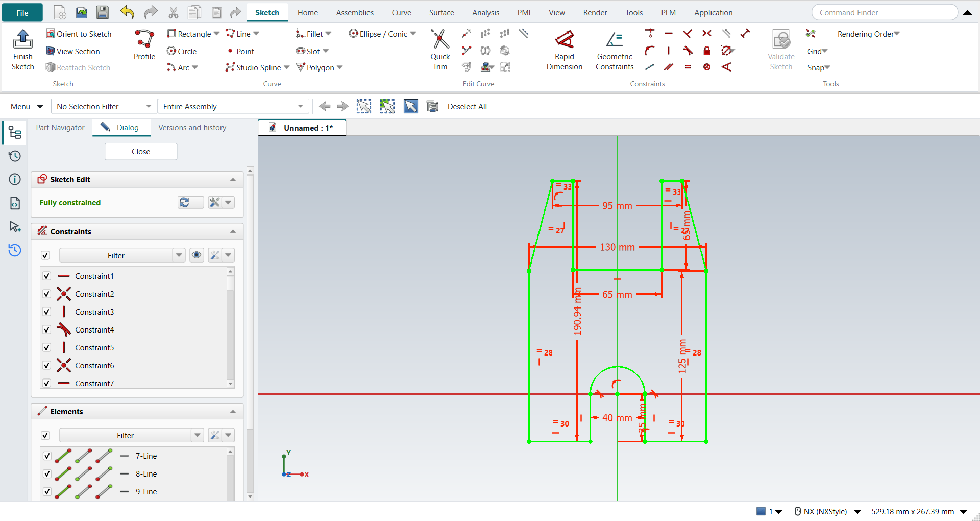Click the Close button in Dialog panel
The image size is (980, 521).
pos(141,151)
